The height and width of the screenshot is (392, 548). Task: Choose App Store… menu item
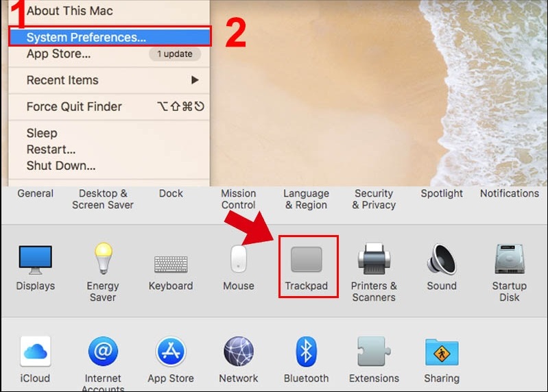pos(109,53)
